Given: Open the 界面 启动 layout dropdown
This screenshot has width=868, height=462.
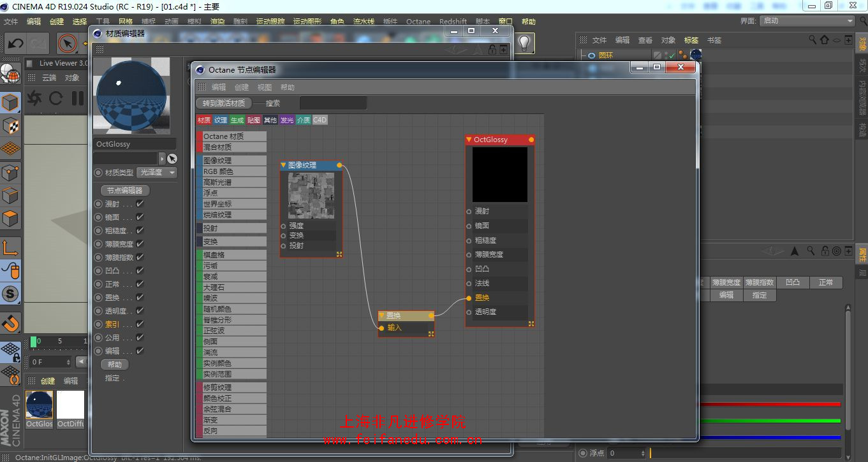Looking at the screenshot, I should pos(807,21).
